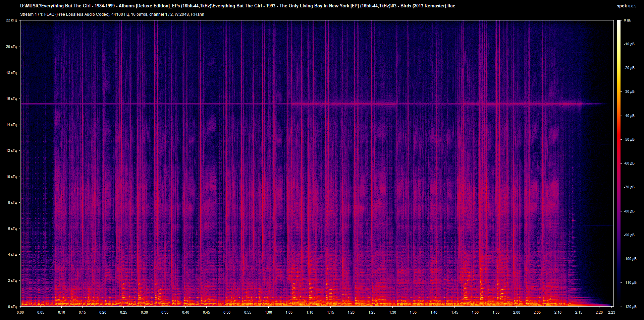Click the horizontal line just below 16 кГц
644x320 pixels.
[x=314, y=104]
